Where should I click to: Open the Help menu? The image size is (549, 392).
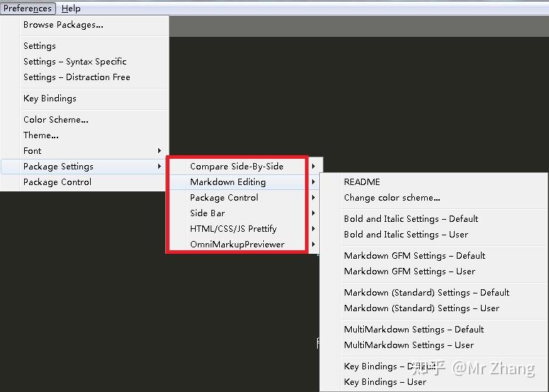point(71,8)
